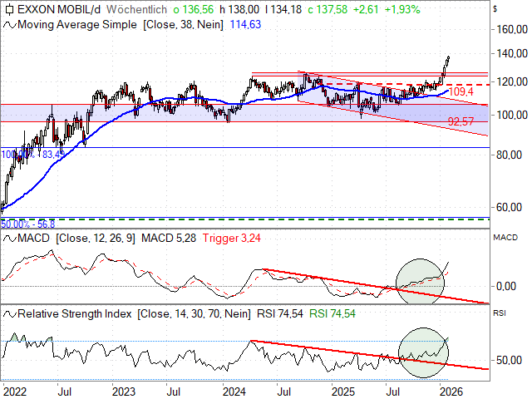Screen dimensions: 532x399
Task: Click the line icon before Moving Average Simple
Action: point(9,25)
